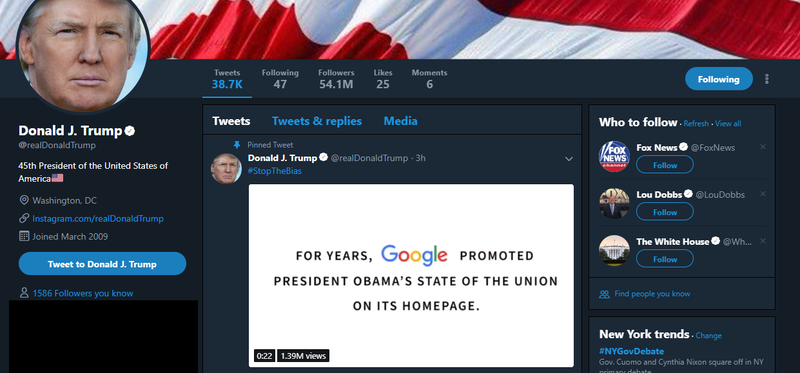Image resolution: width=800 pixels, height=373 pixels.
Task: Follow the Fox News account
Action: (665, 165)
